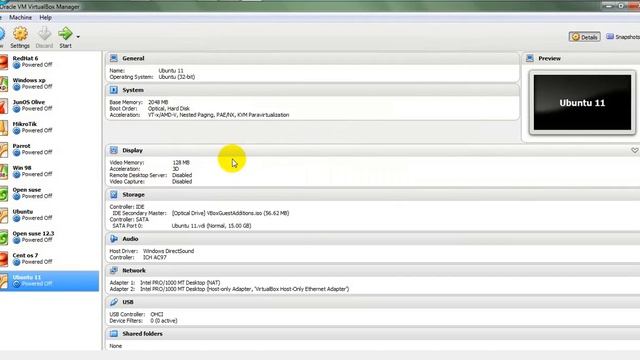Start the VM with green arrow icon
The width and height of the screenshot is (640, 360).
pos(65,37)
